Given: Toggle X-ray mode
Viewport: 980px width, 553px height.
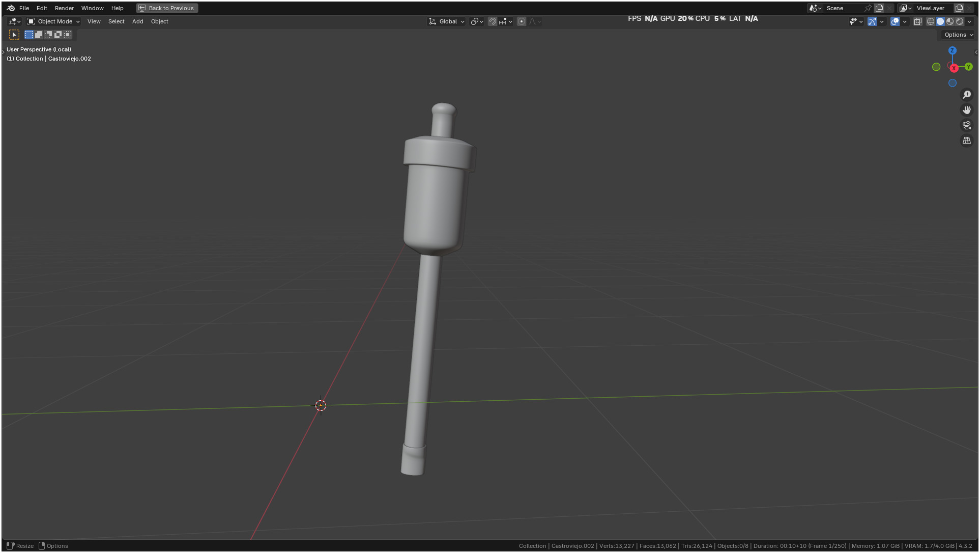Looking at the screenshot, I should tap(918, 21).
